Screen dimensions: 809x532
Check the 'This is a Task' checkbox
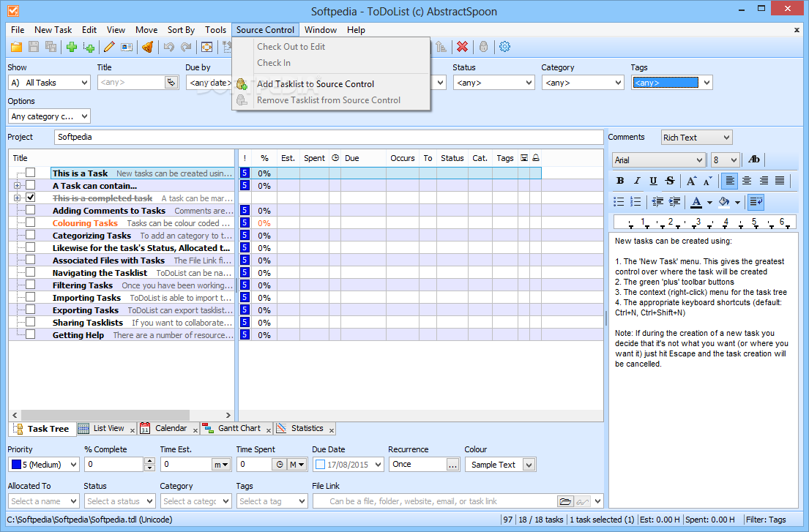pyautogui.click(x=31, y=173)
